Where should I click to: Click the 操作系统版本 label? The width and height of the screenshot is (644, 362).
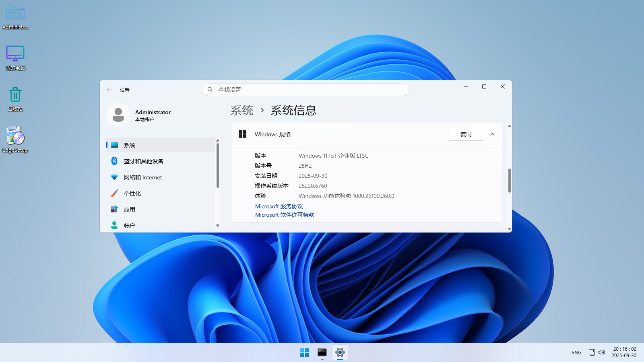[x=272, y=186]
